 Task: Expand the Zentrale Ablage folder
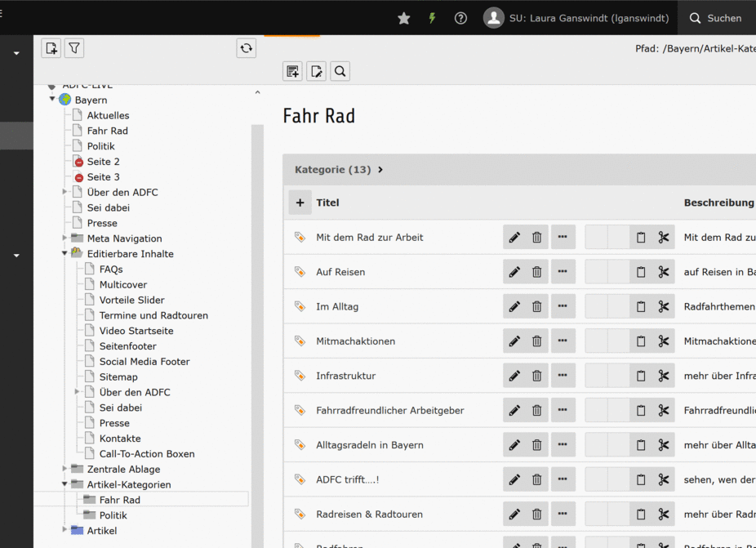point(65,469)
